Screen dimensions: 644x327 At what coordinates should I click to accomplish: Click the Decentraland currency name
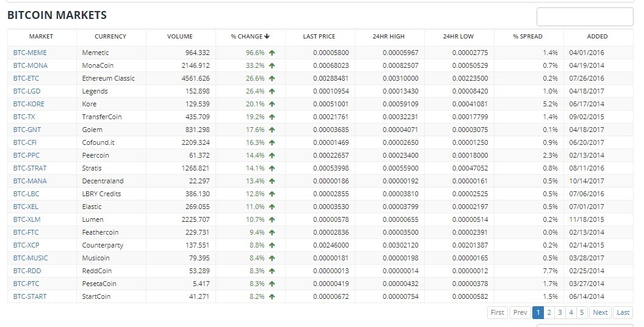click(103, 181)
